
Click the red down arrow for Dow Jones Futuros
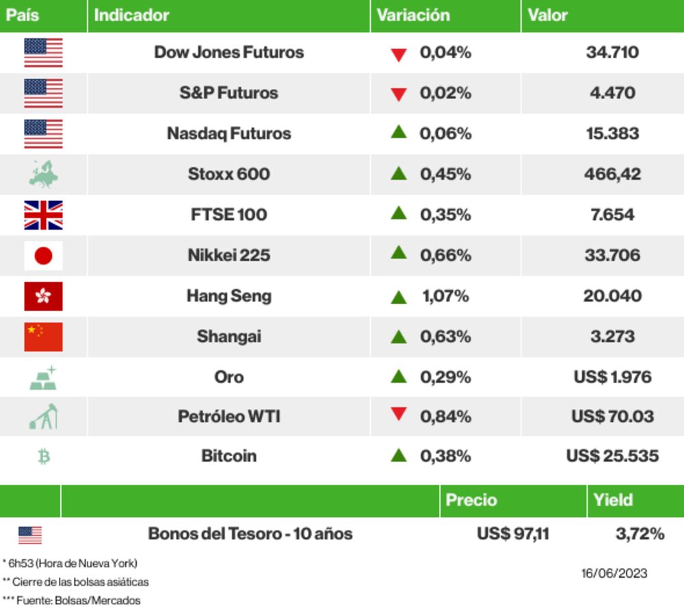click(x=399, y=55)
